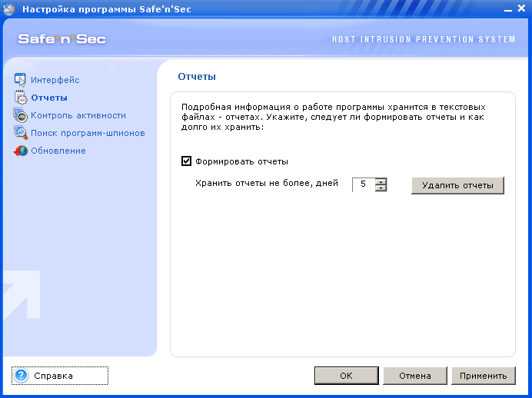Click the Отчеты notepad icon
The image size is (532, 398).
(20, 98)
